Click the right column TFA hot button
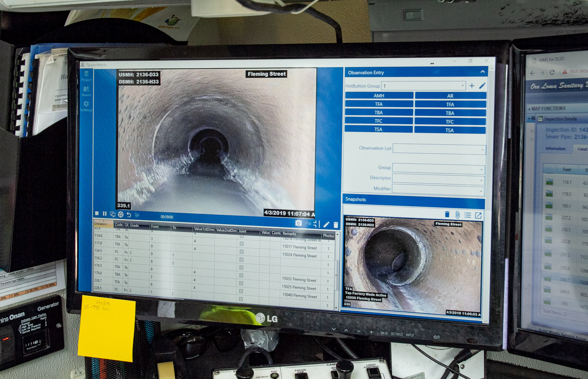Viewport: 588px width, 379px height. (x=450, y=104)
